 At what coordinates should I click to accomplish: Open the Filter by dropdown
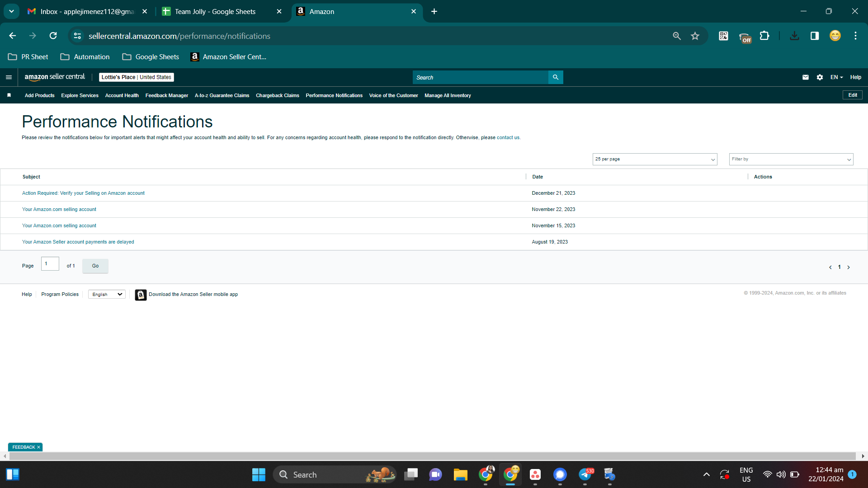tap(791, 159)
